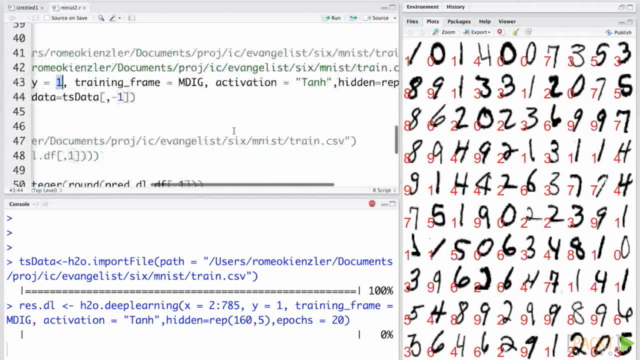Close the Untitled1 tab
Image resolution: width=640 pixels, height=360 pixels.
[x=42, y=8]
